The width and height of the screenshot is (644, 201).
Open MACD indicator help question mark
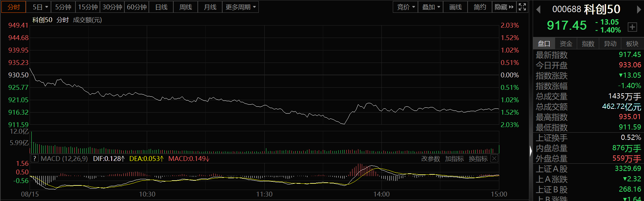pyautogui.click(x=34, y=159)
